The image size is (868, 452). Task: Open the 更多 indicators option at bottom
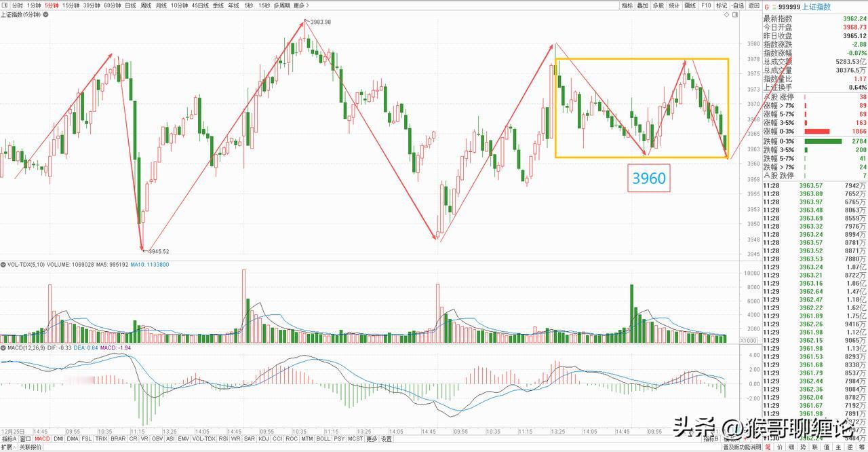(x=372, y=439)
